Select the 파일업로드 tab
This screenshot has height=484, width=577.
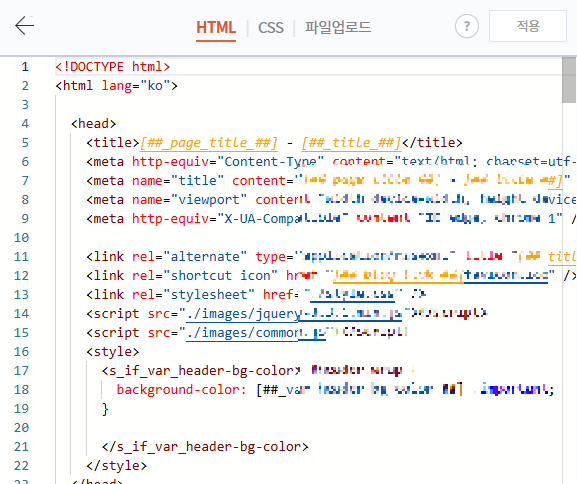pos(338,28)
